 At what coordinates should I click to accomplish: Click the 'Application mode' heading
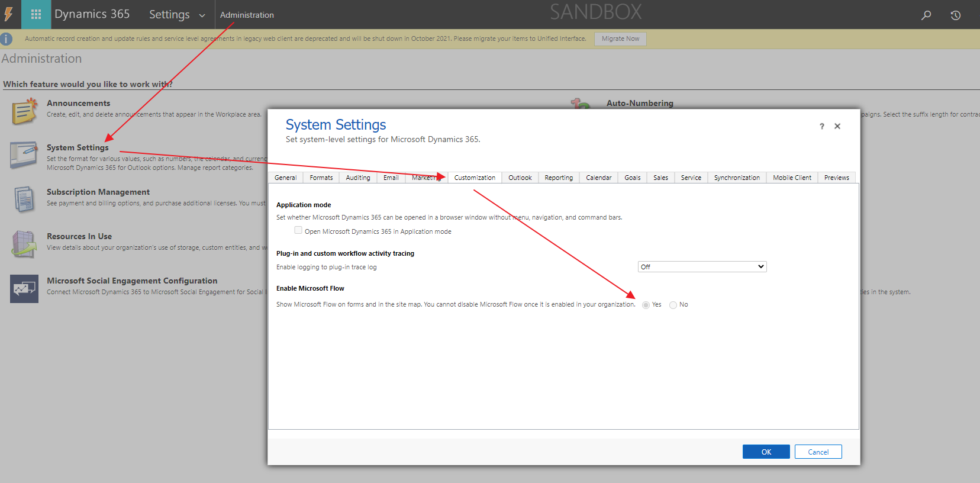click(x=304, y=205)
